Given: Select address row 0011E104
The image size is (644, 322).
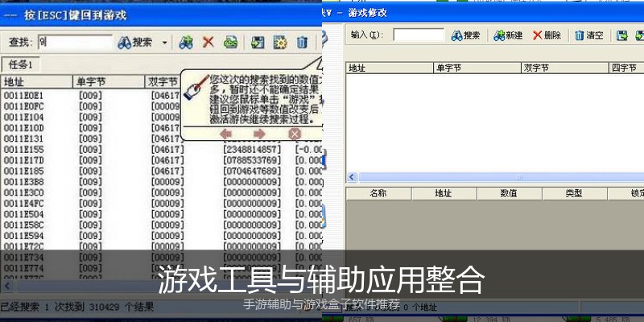Looking at the screenshot, I should pos(24,117).
